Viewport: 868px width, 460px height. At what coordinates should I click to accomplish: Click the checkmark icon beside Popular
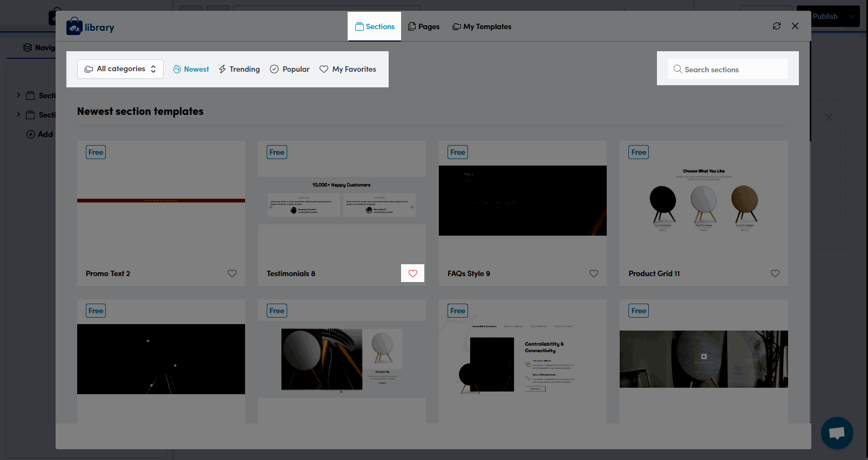[274, 69]
